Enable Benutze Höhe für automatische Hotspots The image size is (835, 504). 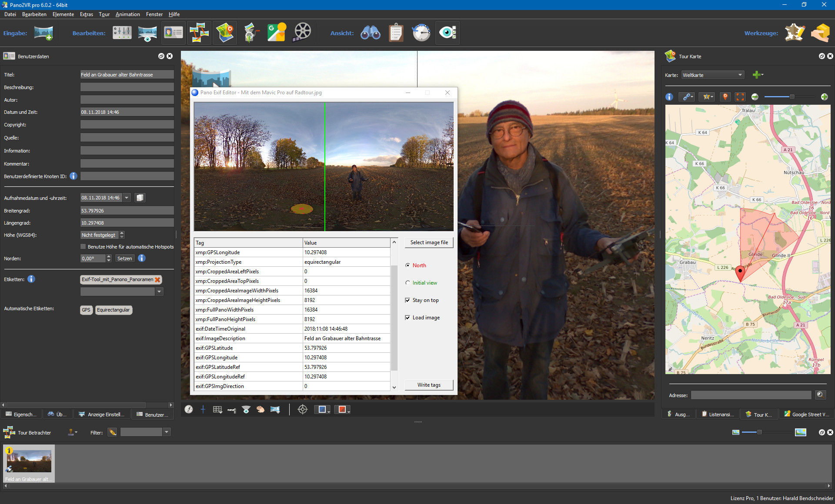point(83,247)
